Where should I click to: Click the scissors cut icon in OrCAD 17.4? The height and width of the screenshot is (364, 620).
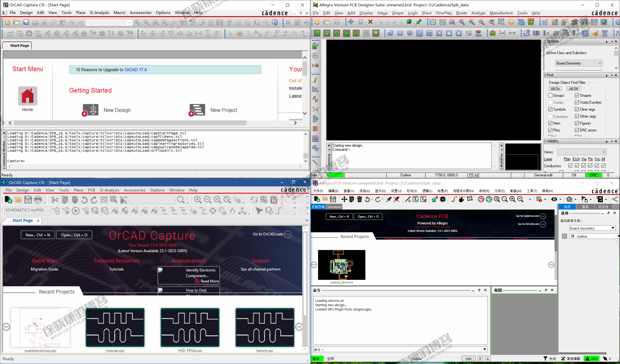tap(55, 200)
